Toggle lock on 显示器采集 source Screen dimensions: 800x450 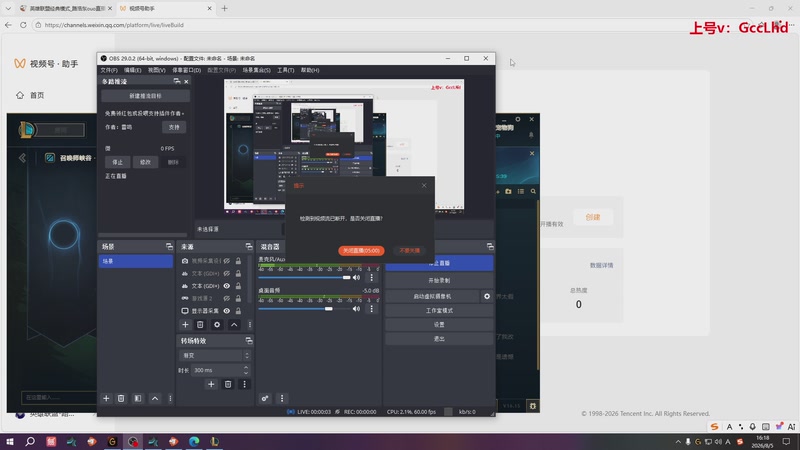pyautogui.click(x=238, y=311)
